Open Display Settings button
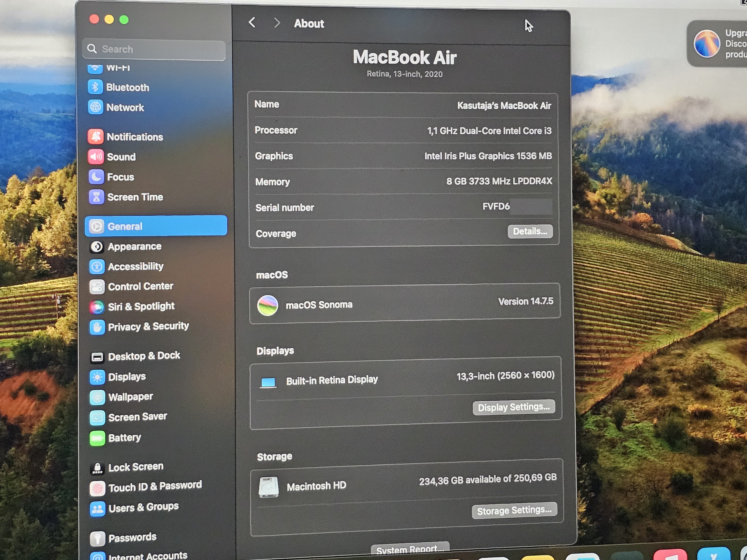747x560 pixels. [514, 407]
